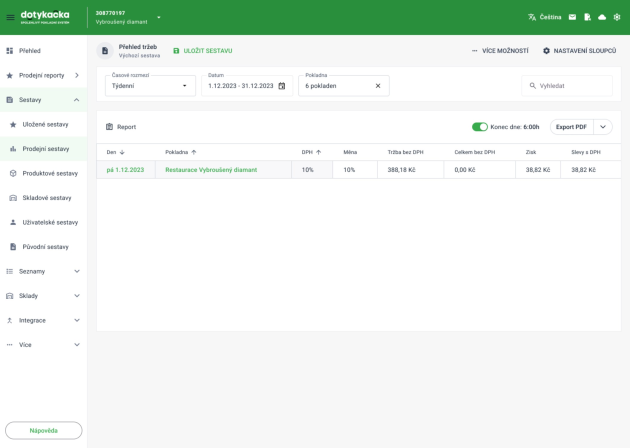The height and width of the screenshot is (448, 630).
Task: Click the document icon in header
Action: pyautogui.click(x=587, y=17)
